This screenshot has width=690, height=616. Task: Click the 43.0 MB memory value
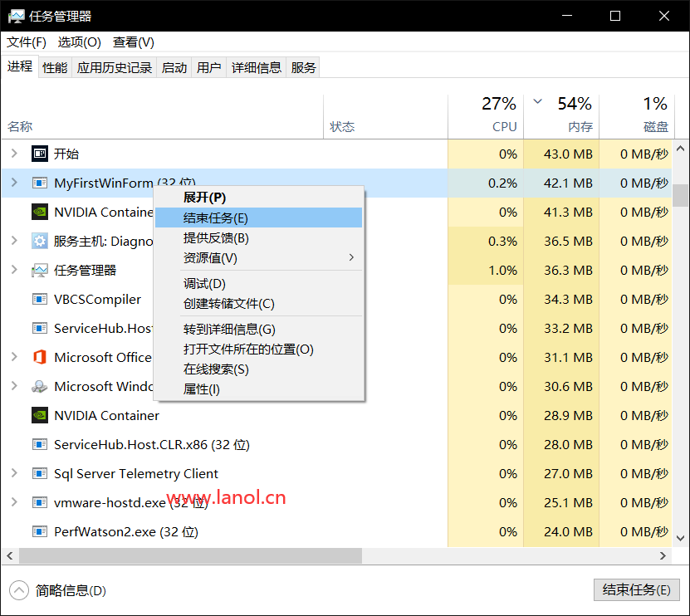[568, 154]
